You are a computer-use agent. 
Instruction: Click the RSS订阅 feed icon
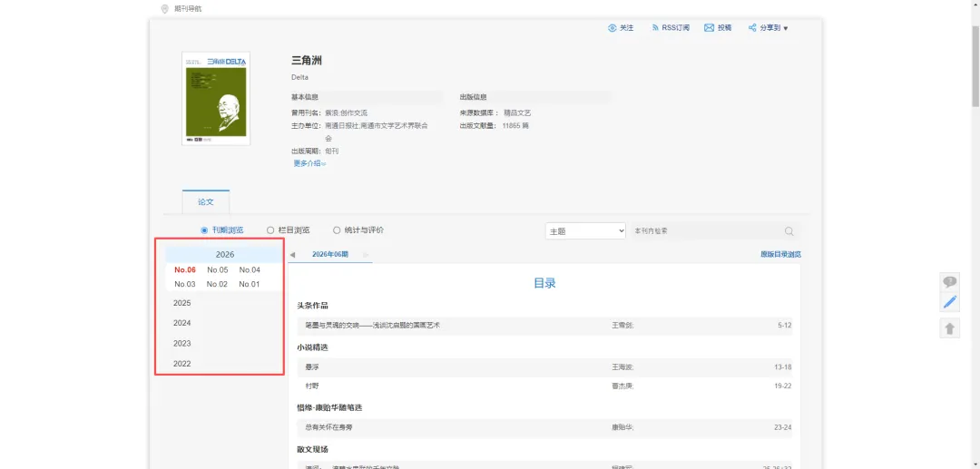coord(655,28)
